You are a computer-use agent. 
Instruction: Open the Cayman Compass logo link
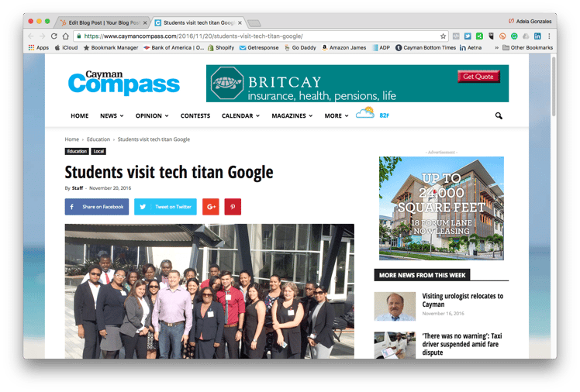pyautogui.click(x=124, y=83)
